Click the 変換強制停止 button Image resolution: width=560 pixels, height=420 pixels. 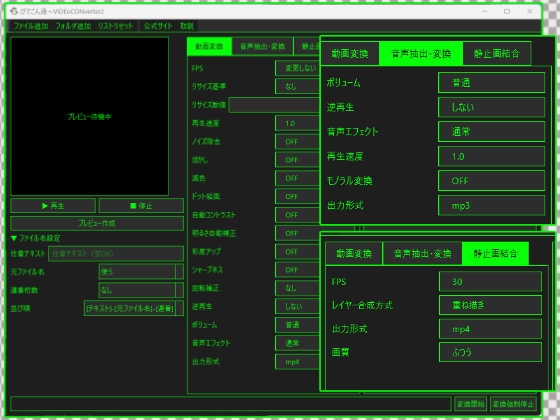click(x=513, y=404)
